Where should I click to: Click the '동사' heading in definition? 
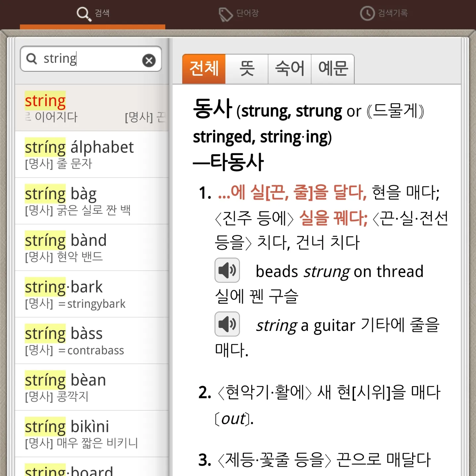tap(213, 109)
